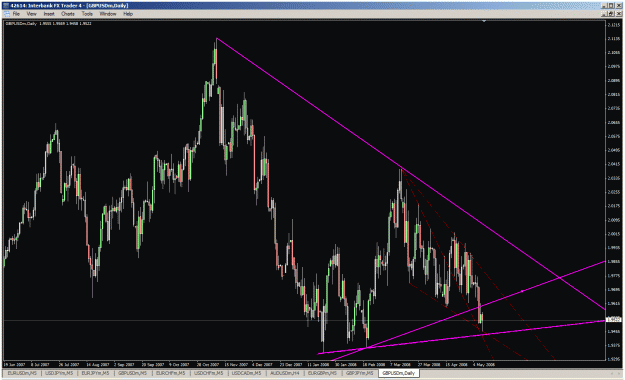Viewport: 625px width, 380px height.
Task: Switch to the GBPJPYm,M5 chart tab
Action: 360,373
